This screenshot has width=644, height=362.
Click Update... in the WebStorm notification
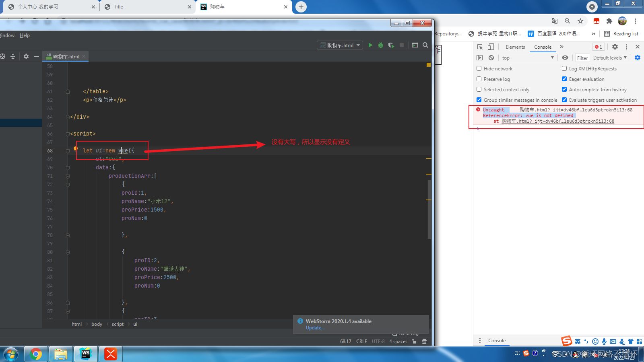(315, 328)
